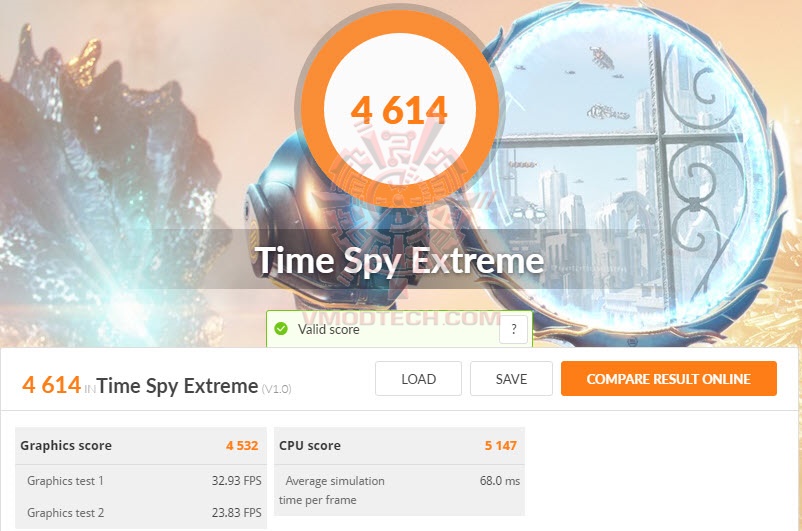Select the 23.83 FPS value
Viewport: 802px width, 531px height.
[236, 513]
